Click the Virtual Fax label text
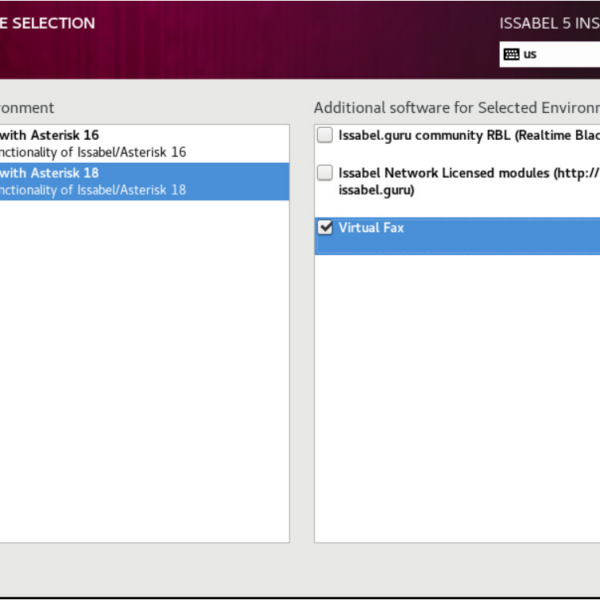 [x=371, y=228]
